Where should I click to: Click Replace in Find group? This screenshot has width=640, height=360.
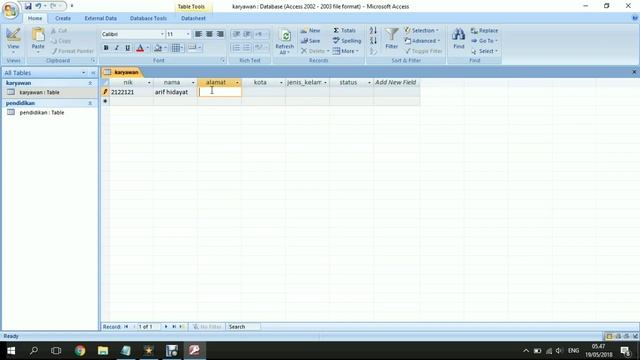click(x=484, y=31)
